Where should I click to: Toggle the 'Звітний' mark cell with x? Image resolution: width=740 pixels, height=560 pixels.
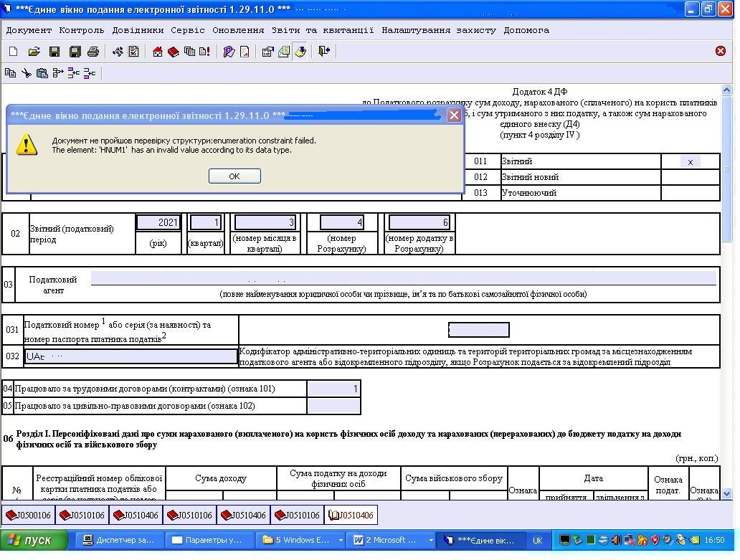pos(690,162)
